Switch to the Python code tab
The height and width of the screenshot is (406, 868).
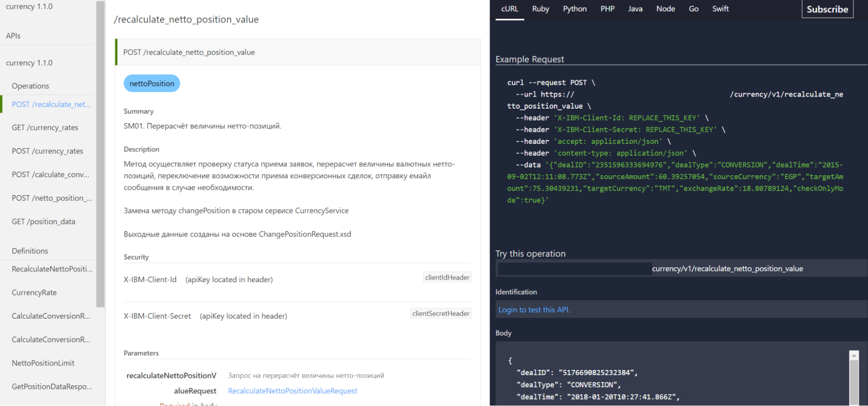tap(575, 9)
